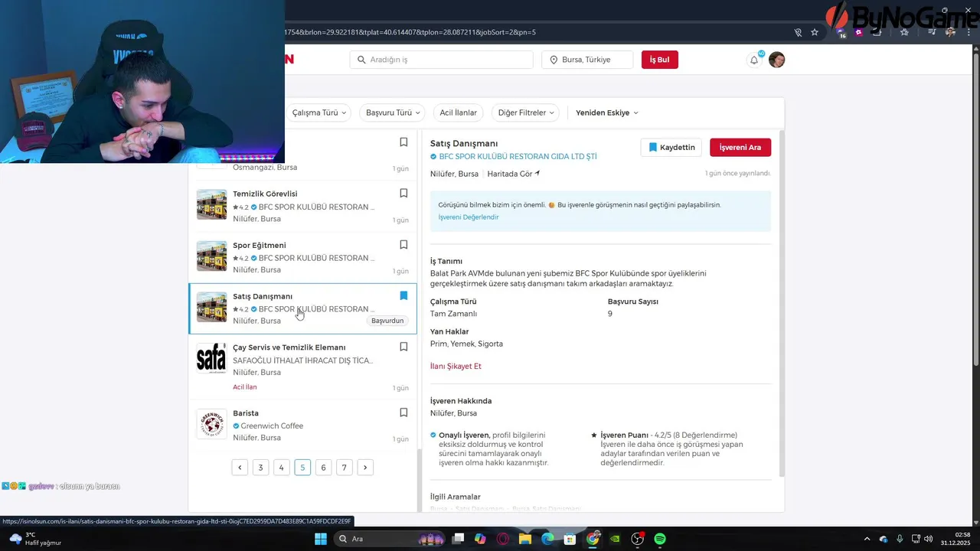Click the microphone icon in the system tray

point(900,539)
